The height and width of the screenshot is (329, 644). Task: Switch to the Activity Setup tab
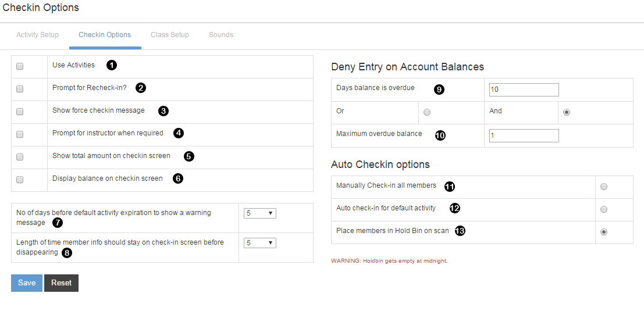pyautogui.click(x=37, y=35)
